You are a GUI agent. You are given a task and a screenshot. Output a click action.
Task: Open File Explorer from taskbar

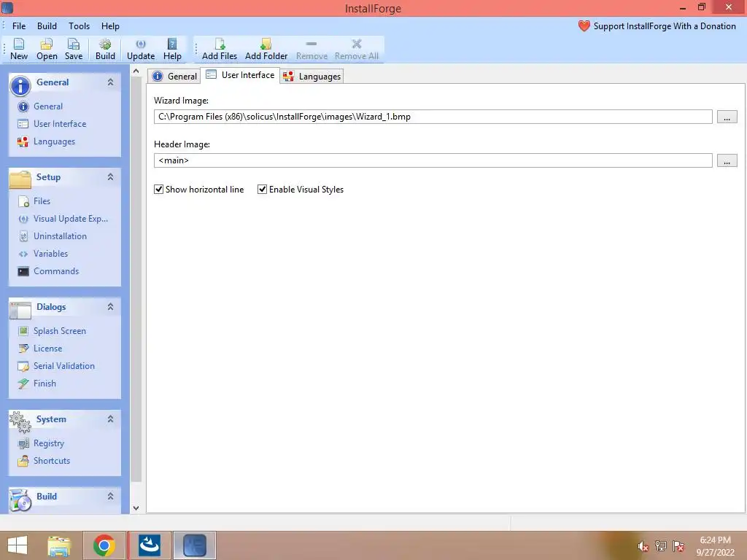coord(60,545)
